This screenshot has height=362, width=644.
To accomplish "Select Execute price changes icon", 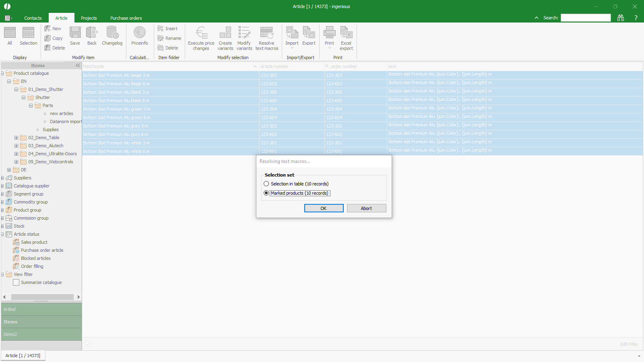I will coord(201,33).
